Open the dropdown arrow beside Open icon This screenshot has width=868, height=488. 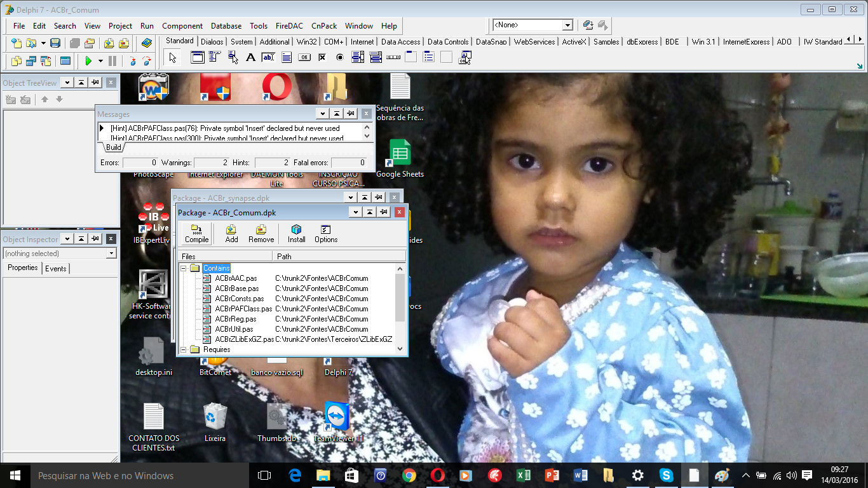click(43, 43)
